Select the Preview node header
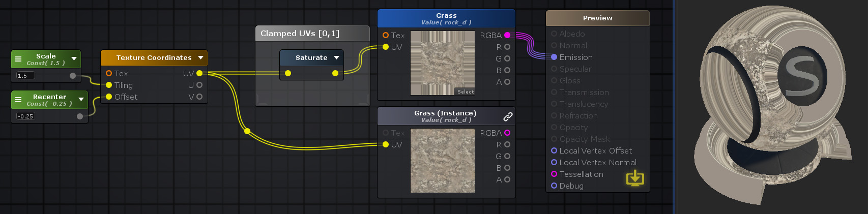The height and width of the screenshot is (214, 868). pos(597,18)
